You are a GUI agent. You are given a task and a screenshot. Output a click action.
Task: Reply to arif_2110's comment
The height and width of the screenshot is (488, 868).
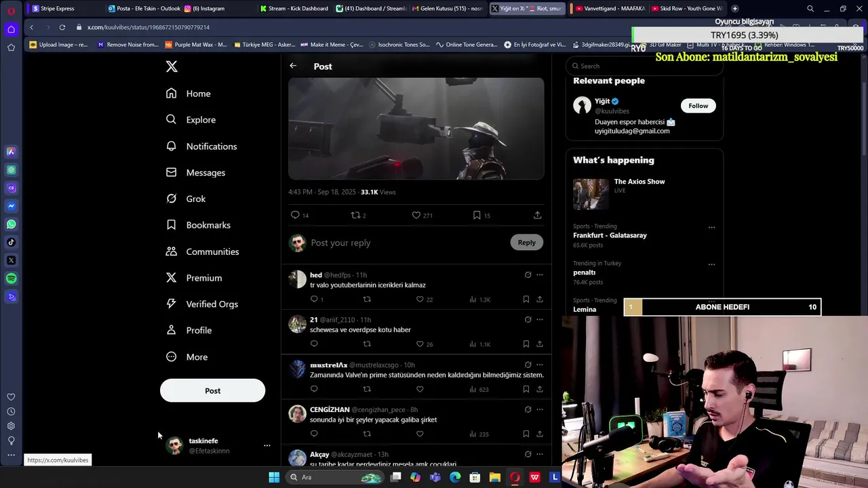tap(314, 344)
